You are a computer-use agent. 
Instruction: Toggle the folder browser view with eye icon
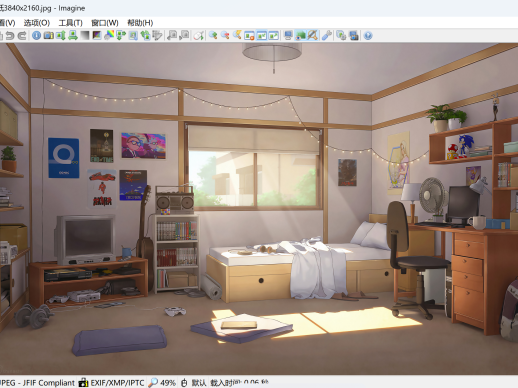point(300,35)
